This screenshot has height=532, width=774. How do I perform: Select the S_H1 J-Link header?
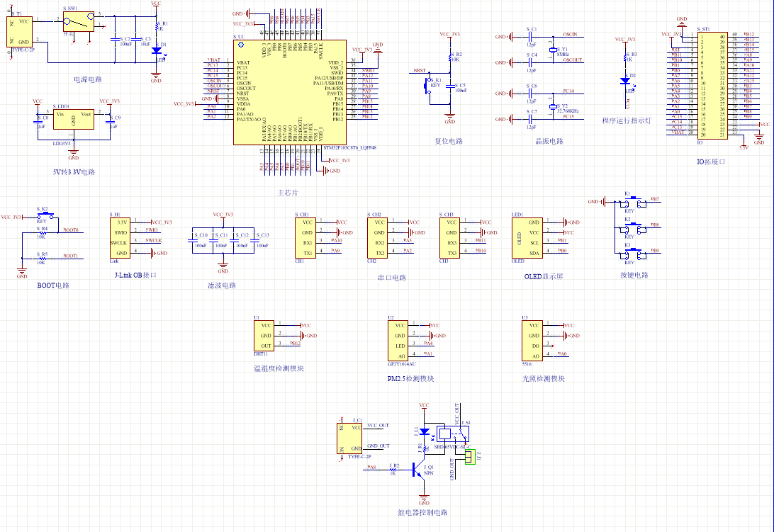[120, 238]
